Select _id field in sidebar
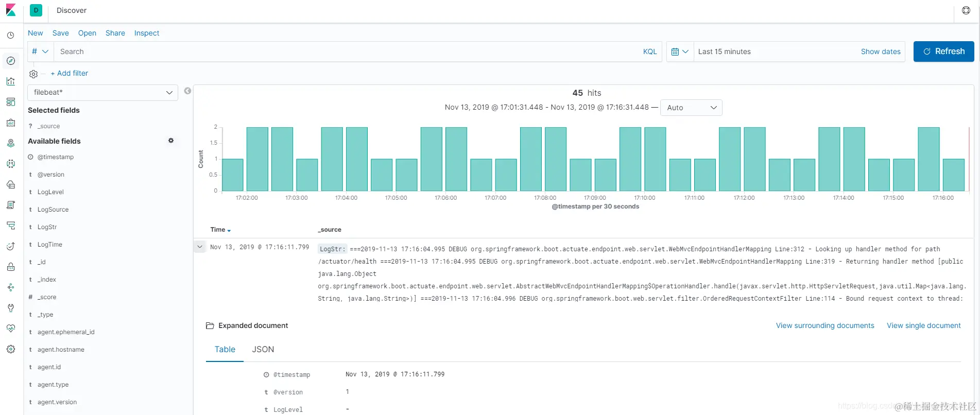980x415 pixels. [41, 262]
